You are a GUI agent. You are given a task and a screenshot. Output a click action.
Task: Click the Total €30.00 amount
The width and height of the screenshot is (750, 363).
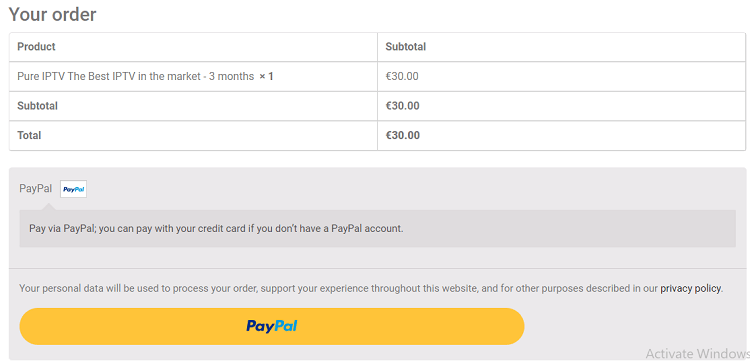[403, 135]
